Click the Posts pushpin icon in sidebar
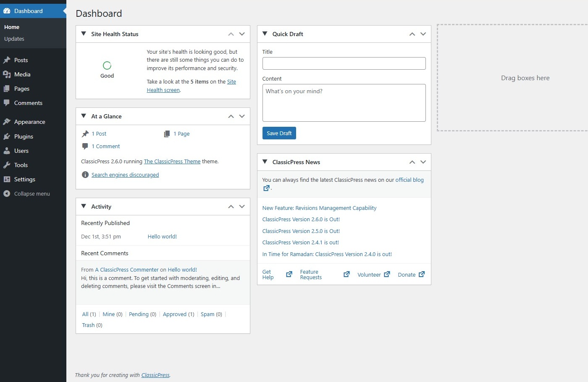This screenshot has width=588, height=382. point(7,60)
